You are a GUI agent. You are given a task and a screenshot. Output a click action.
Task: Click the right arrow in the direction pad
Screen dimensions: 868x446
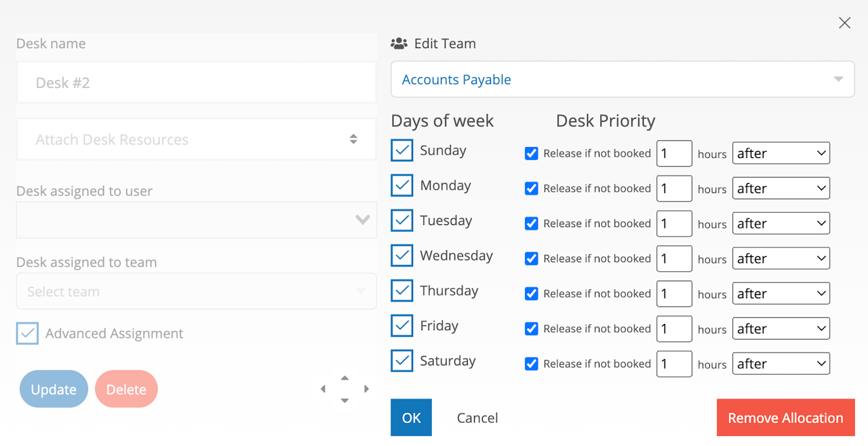[x=366, y=389]
